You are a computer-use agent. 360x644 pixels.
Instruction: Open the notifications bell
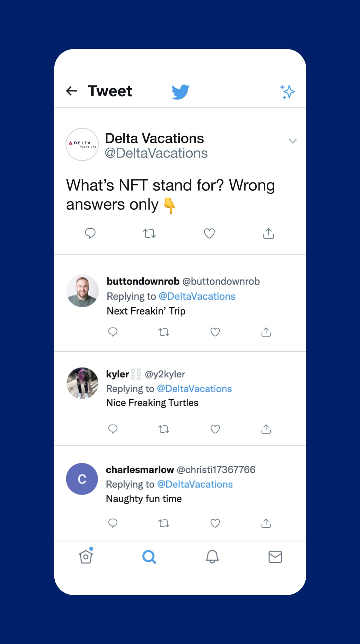pyautogui.click(x=212, y=557)
